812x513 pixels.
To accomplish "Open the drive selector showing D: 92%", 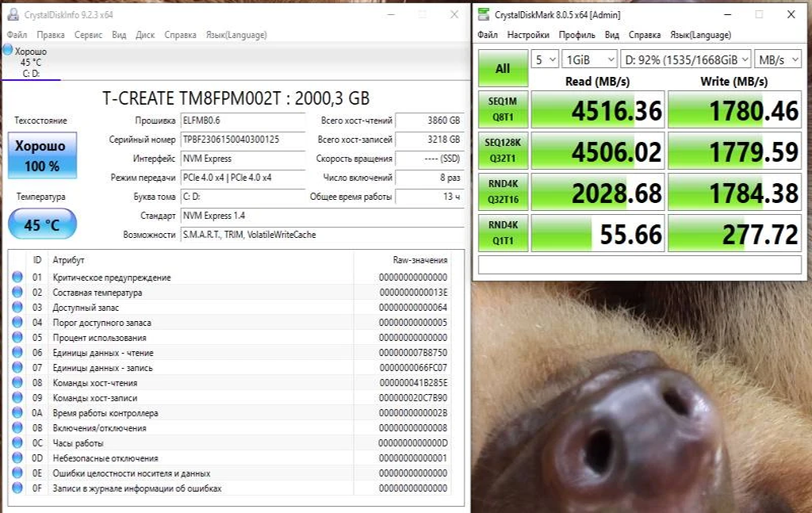I will point(686,59).
